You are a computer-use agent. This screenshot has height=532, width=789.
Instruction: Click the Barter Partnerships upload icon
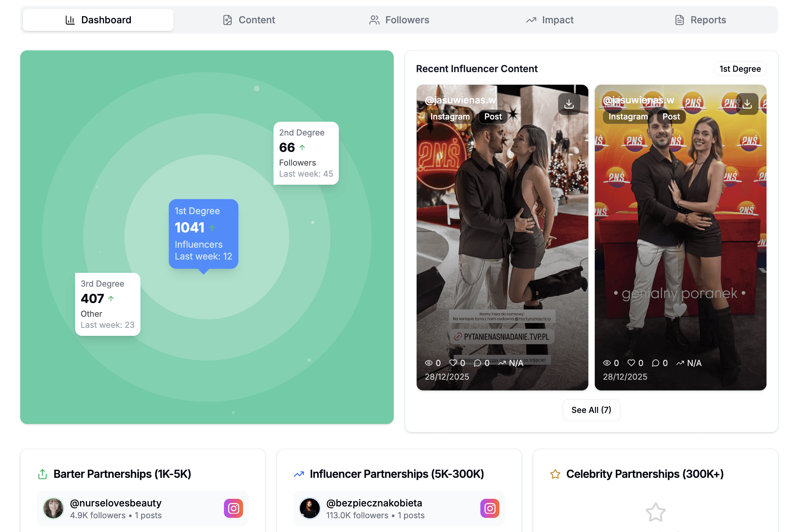pos(42,474)
